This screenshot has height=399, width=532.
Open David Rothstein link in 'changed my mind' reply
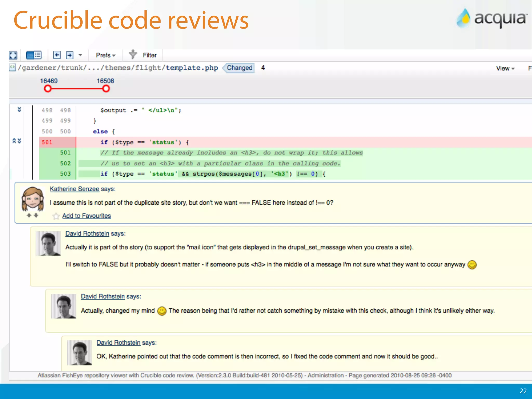pyautogui.click(x=103, y=296)
